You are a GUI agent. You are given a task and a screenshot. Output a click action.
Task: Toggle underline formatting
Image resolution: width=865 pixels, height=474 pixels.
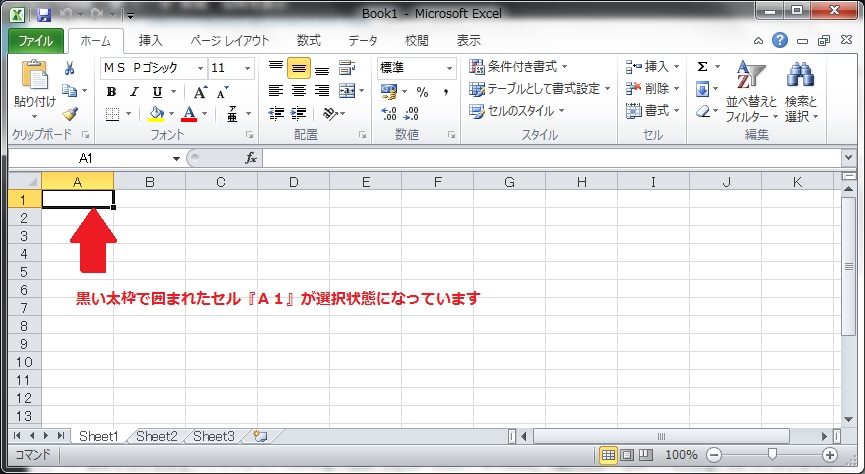tap(158, 92)
